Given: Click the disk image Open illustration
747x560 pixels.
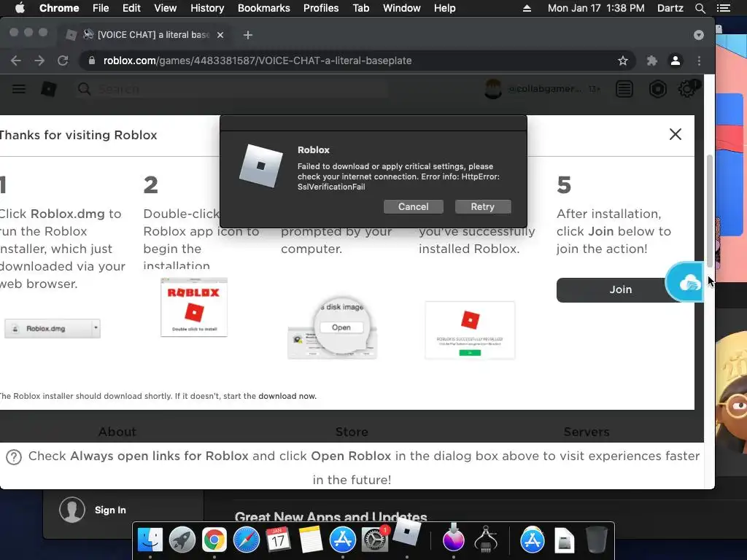Looking at the screenshot, I should (333, 327).
